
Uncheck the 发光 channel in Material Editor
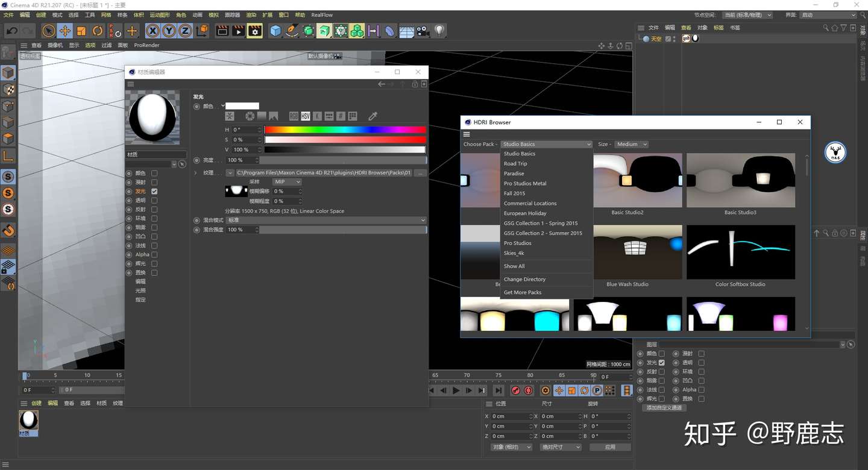tap(154, 191)
